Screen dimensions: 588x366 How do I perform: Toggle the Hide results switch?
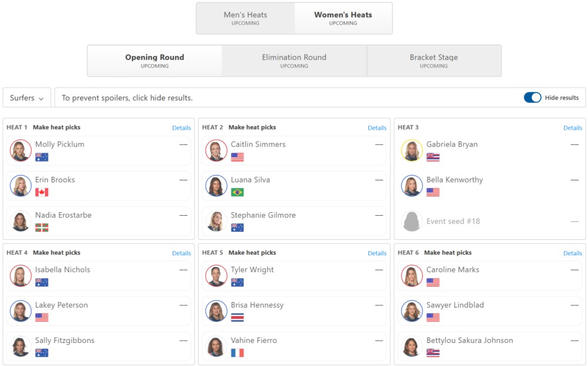pos(533,97)
